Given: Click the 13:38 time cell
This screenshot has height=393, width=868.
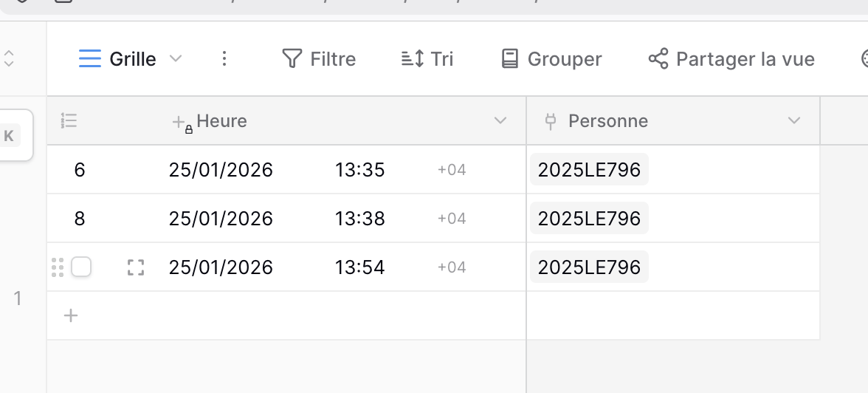Looking at the screenshot, I should click(x=359, y=219).
